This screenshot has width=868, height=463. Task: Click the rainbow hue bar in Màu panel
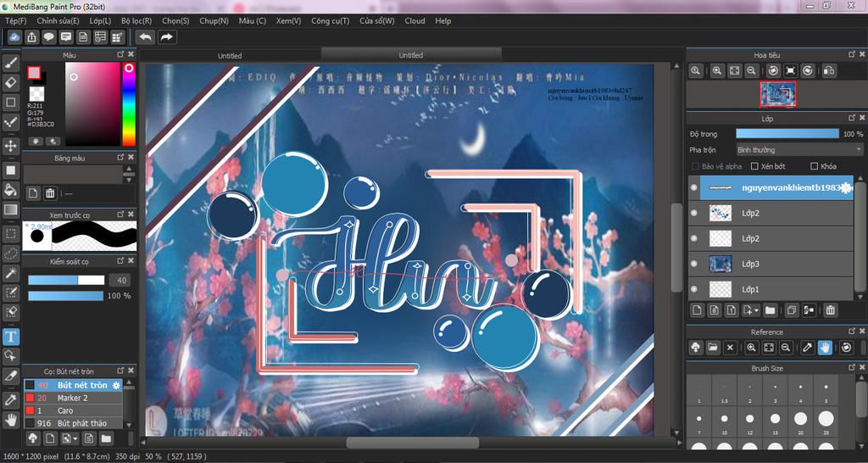pyautogui.click(x=129, y=103)
